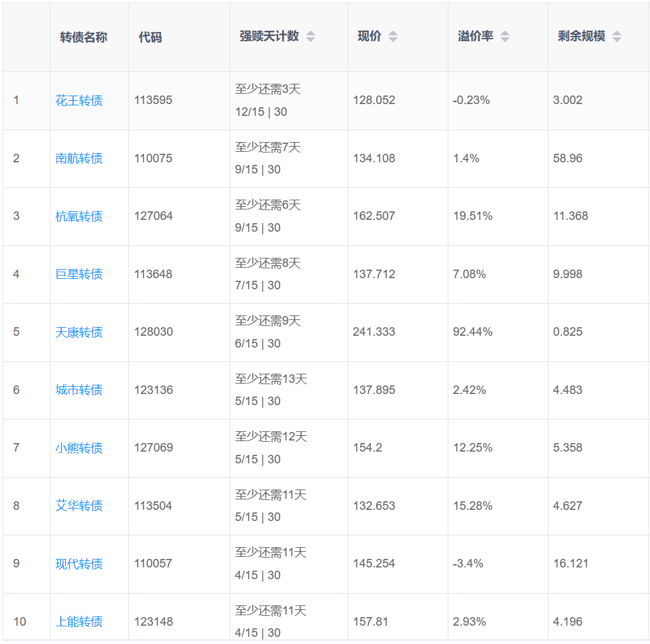Select the 92.44% premium rate cell
The width and height of the screenshot is (650, 644).
point(473,332)
